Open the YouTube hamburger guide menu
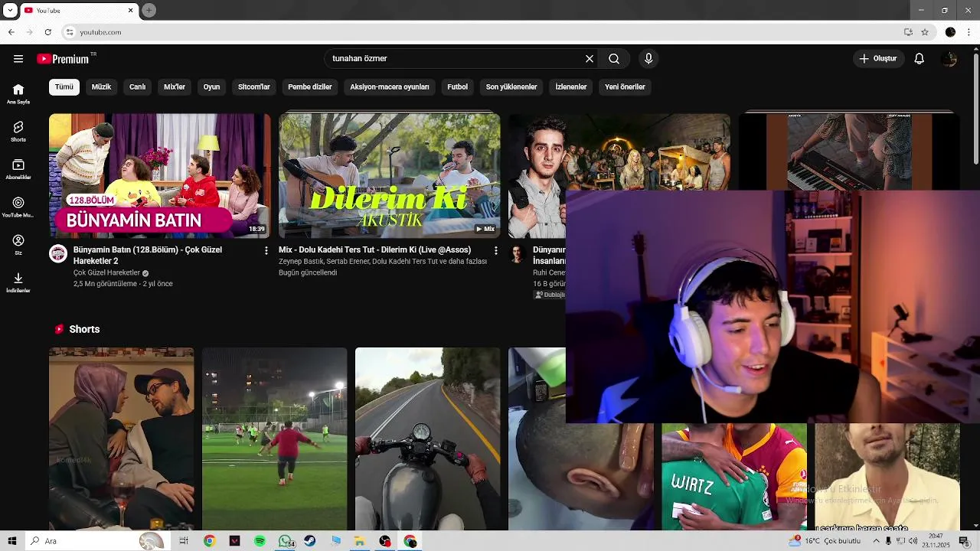 click(x=18, y=59)
